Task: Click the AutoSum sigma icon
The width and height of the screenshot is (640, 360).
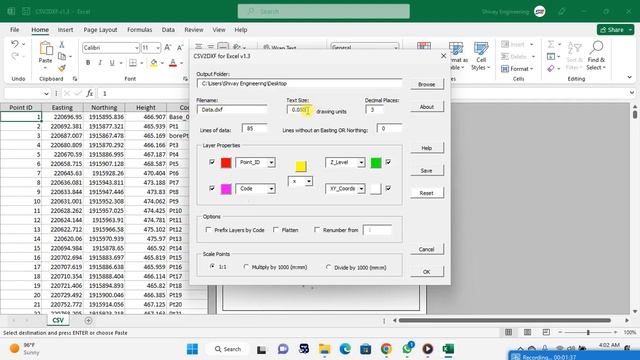Action: click(551, 44)
